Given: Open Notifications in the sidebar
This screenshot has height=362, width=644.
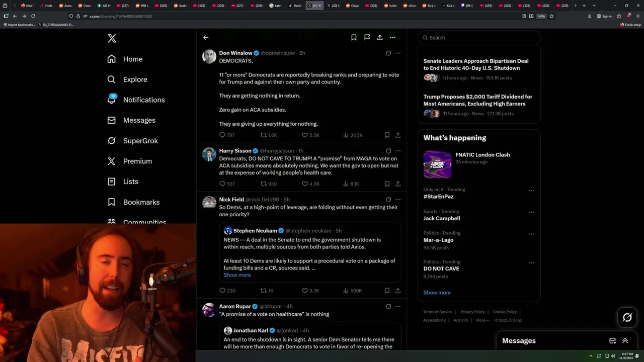Looking at the screenshot, I should (136, 100).
